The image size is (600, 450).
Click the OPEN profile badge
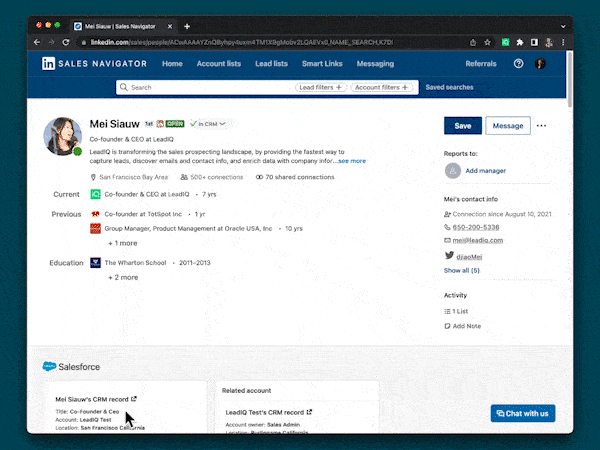[x=175, y=124]
